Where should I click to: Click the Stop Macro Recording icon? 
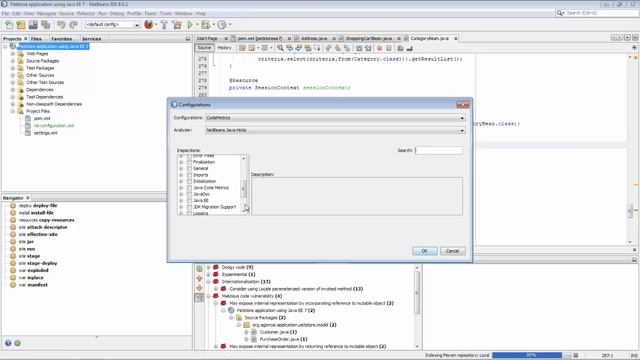point(389,48)
